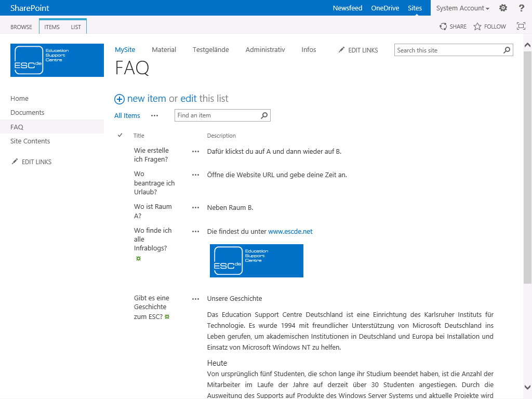Click the 'new item' link
This screenshot has height=399, width=532.
click(x=147, y=98)
